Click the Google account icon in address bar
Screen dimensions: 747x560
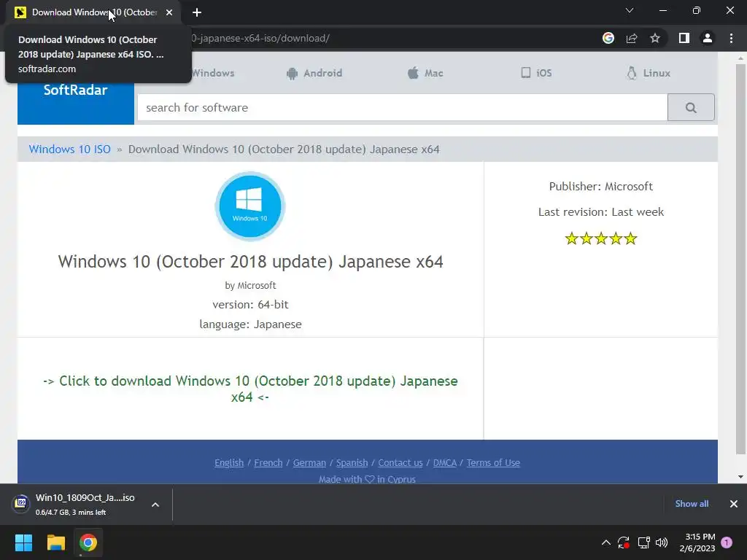[x=608, y=38]
